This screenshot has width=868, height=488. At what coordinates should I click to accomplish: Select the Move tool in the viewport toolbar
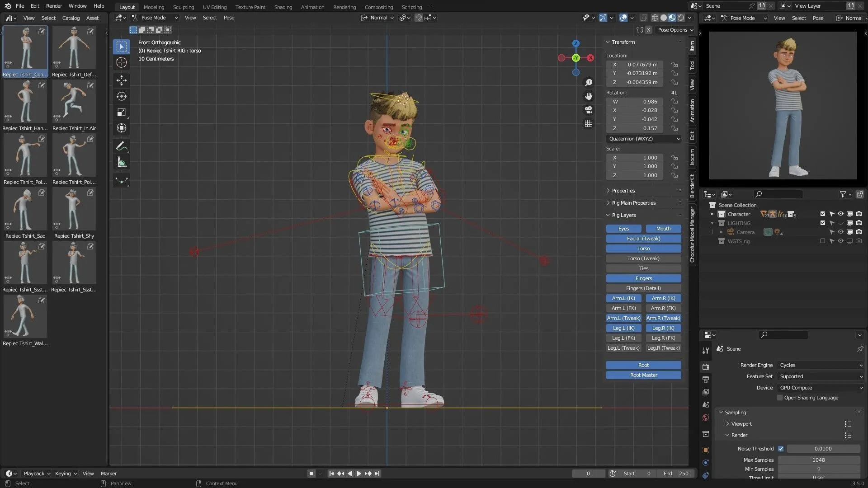pyautogui.click(x=121, y=80)
